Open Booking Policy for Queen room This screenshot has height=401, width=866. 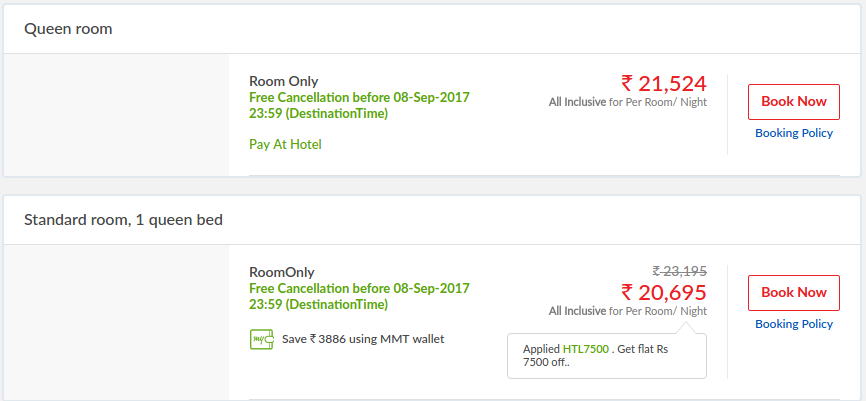point(794,133)
